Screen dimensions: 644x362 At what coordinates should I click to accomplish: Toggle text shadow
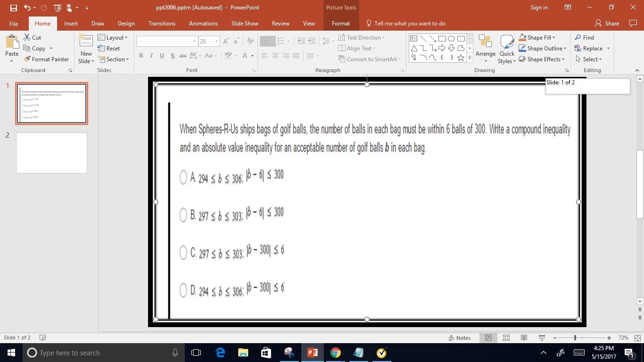[173, 56]
